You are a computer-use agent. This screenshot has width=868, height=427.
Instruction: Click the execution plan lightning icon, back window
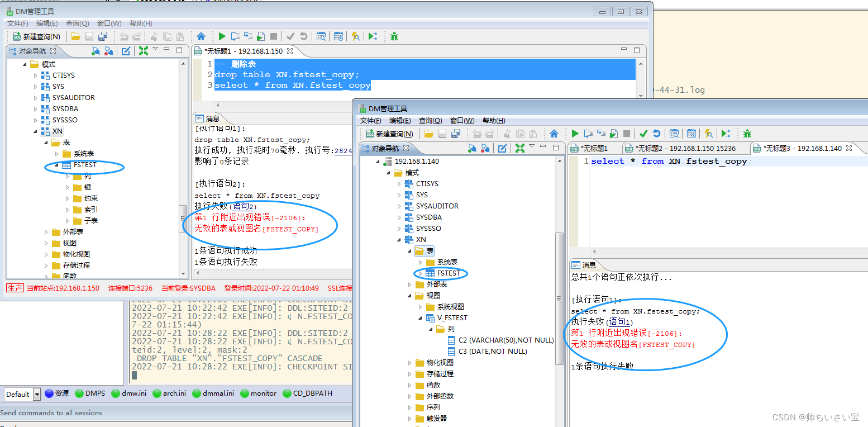[x=355, y=36]
